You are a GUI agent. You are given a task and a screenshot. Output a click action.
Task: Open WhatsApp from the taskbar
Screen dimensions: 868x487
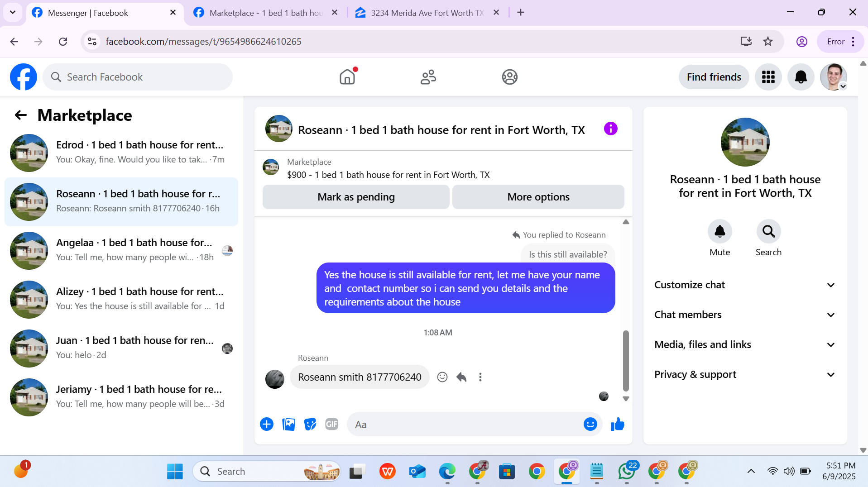(627, 472)
